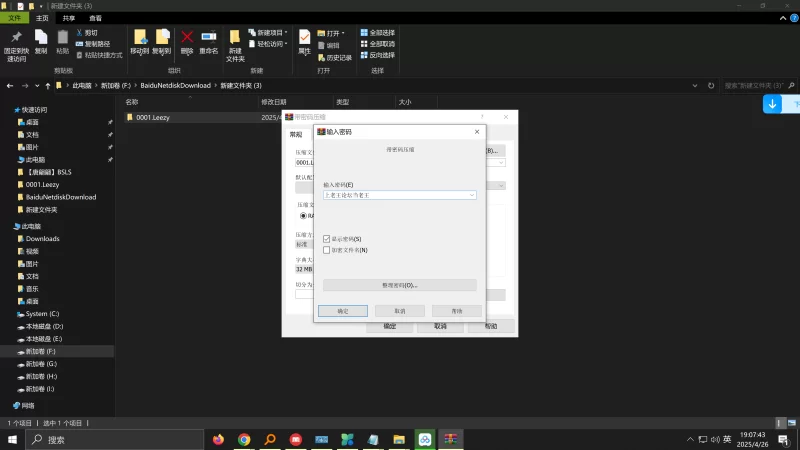Rename the selected item (重命名)
This screenshot has width=800, height=450.
point(209,42)
